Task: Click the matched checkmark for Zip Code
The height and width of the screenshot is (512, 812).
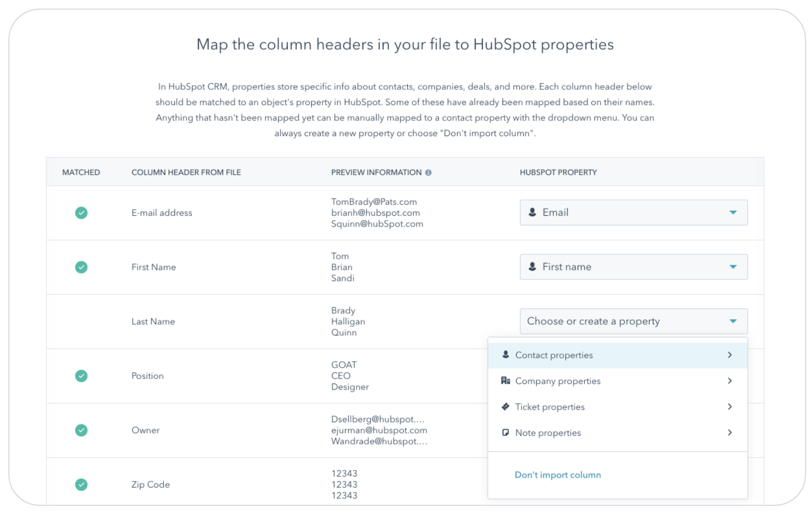Action: coord(81,485)
